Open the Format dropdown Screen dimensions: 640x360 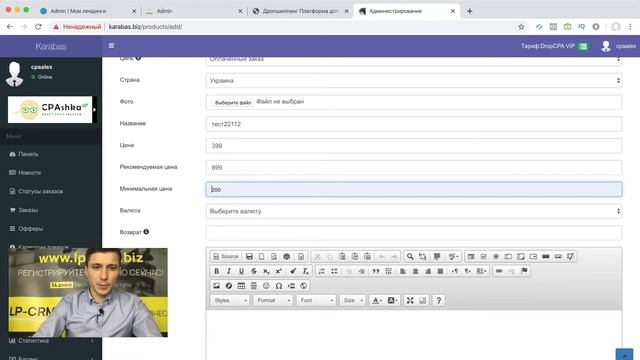tap(273, 300)
